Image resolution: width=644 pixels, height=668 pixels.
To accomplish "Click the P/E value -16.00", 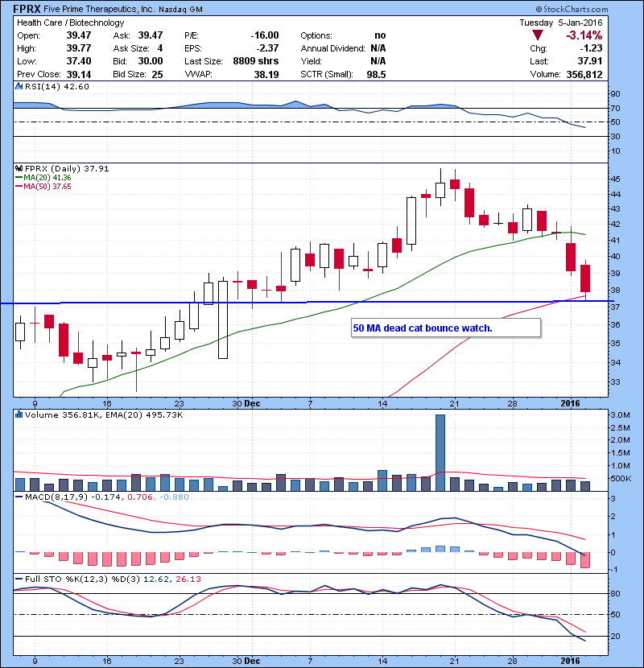I will pyautogui.click(x=265, y=35).
